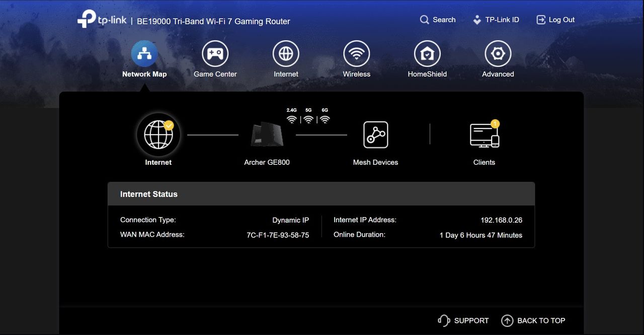Switch to the Advanced tab label
The image size is (644, 335).
pos(498,74)
